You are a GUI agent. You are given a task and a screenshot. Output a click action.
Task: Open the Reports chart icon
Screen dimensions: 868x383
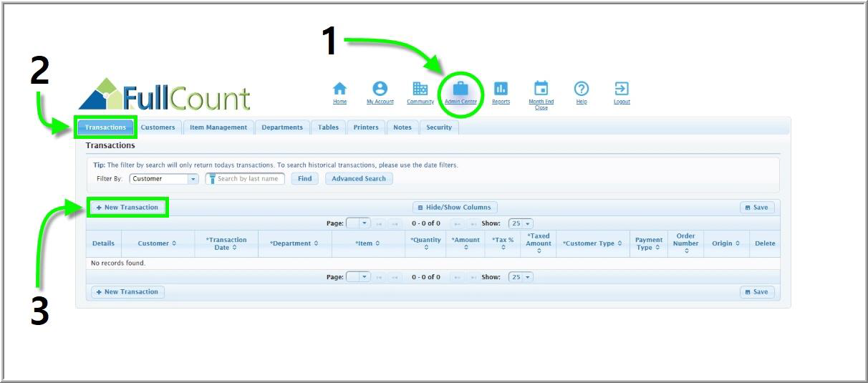point(501,89)
